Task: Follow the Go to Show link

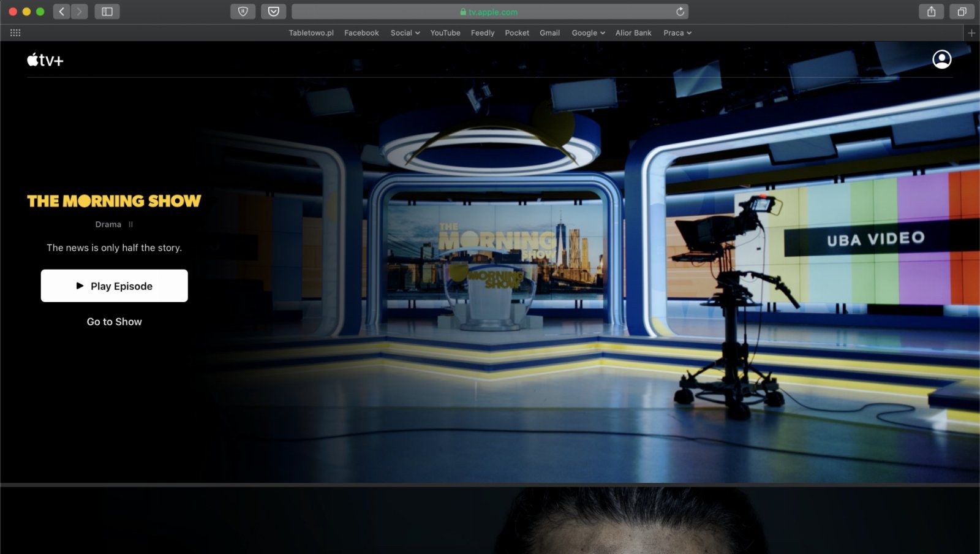Action: pos(115,322)
